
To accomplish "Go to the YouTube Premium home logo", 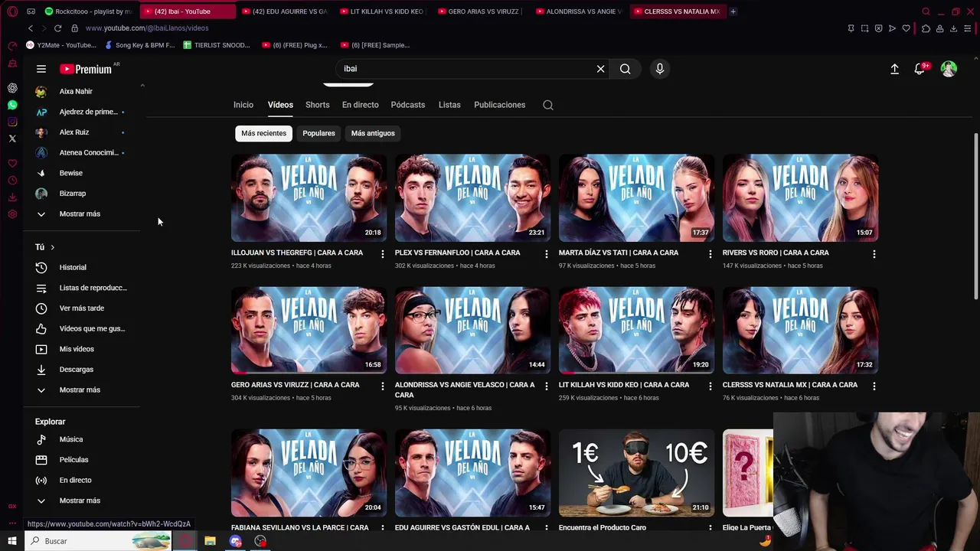I will click(x=86, y=69).
